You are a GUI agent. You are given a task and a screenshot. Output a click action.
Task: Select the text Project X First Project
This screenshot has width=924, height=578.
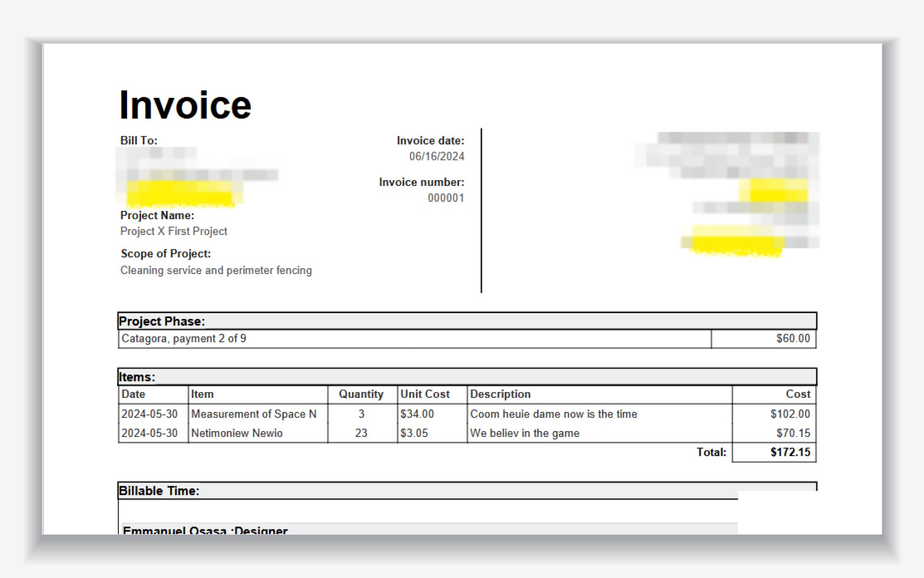click(174, 231)
